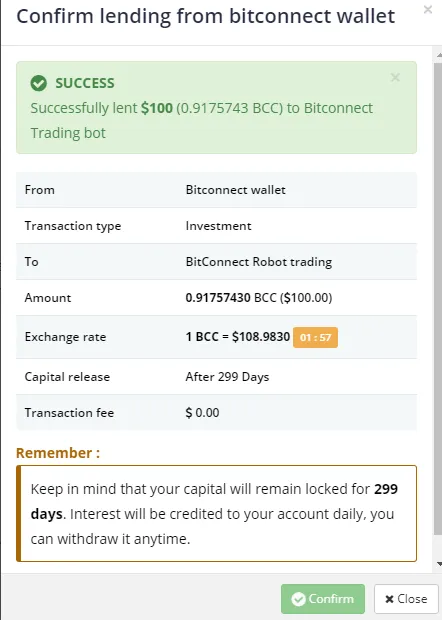
Task: Click the orange 01:57 countdown badge
Action: [315, 337]
